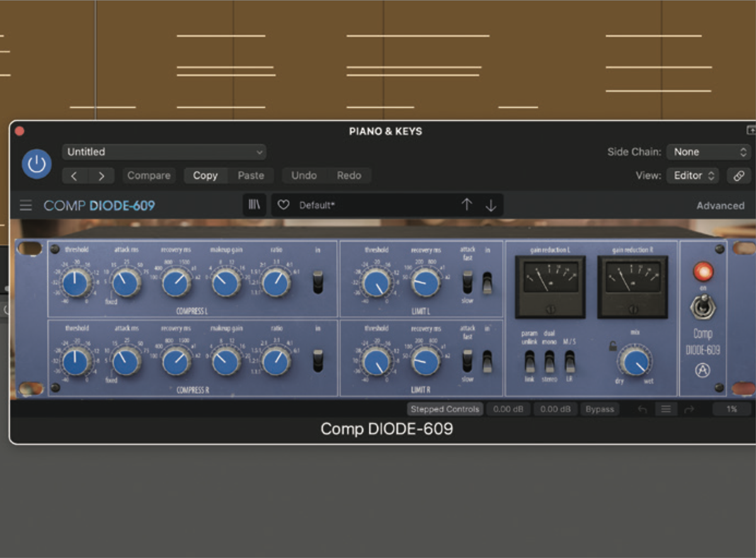Open the side chain link icon
The width and height of the screenshot is (756, 558).
point(738,176)
